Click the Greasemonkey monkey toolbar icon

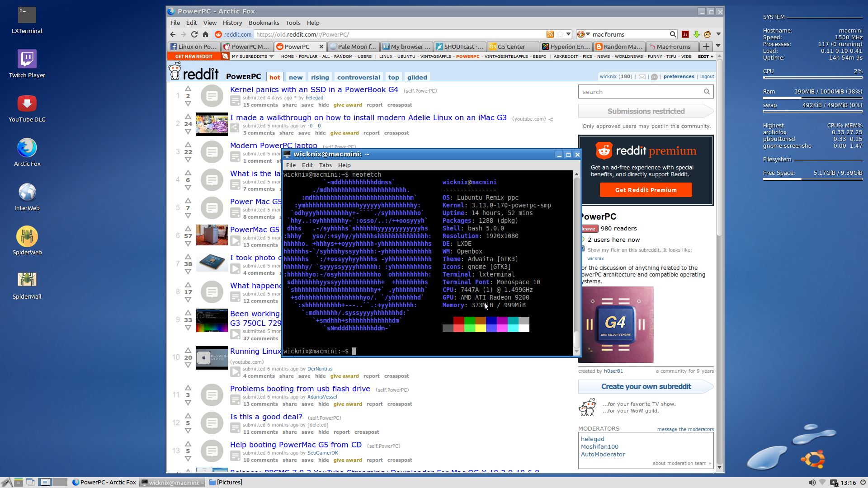707,34
